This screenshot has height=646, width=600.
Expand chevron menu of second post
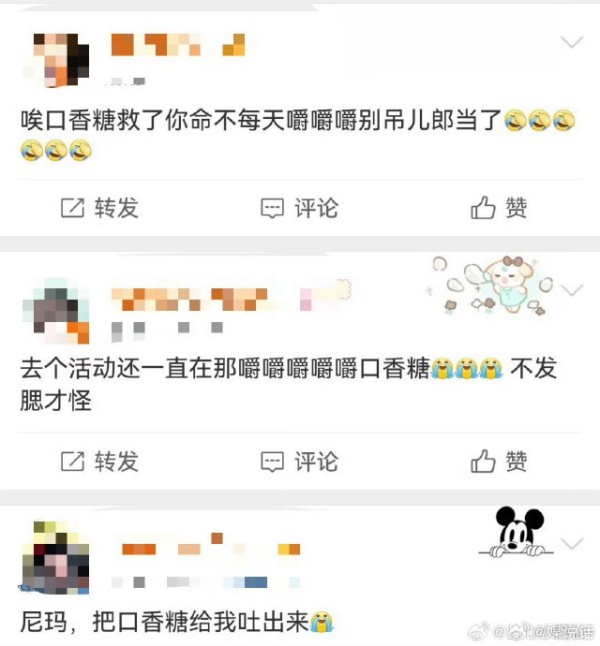[x=572, y=290]
